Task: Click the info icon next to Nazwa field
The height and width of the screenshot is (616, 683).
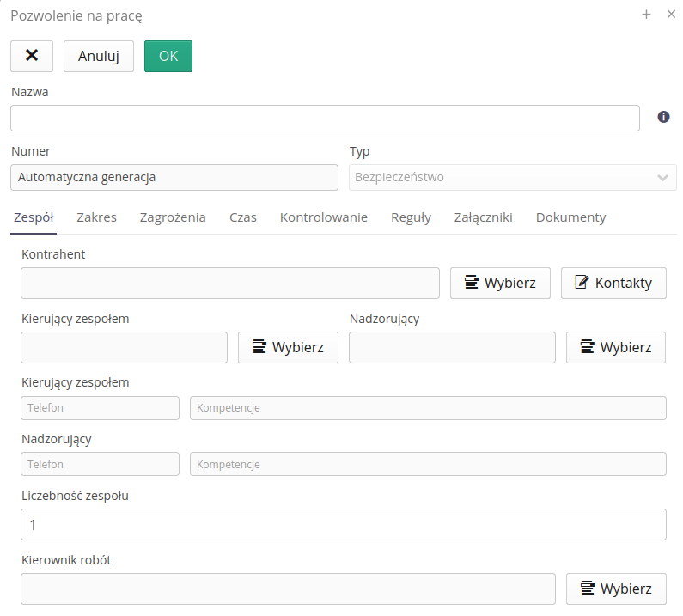Action: [x=663, y=117]
